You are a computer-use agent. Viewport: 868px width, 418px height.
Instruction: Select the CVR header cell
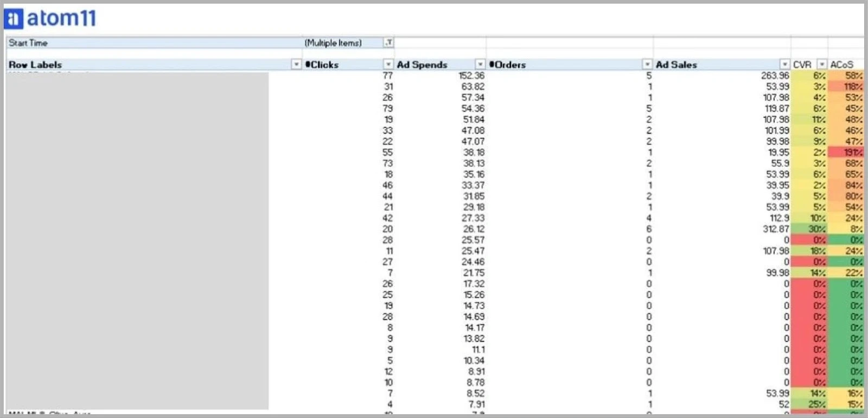(x=809, y=64)
